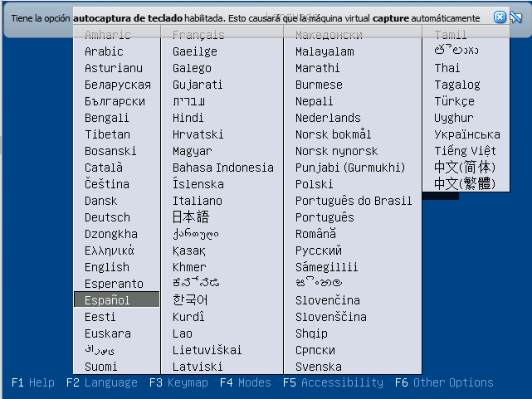Pick Italiano from the list
Viewport: 532px width, 399px height.
[x=198, y=201]
